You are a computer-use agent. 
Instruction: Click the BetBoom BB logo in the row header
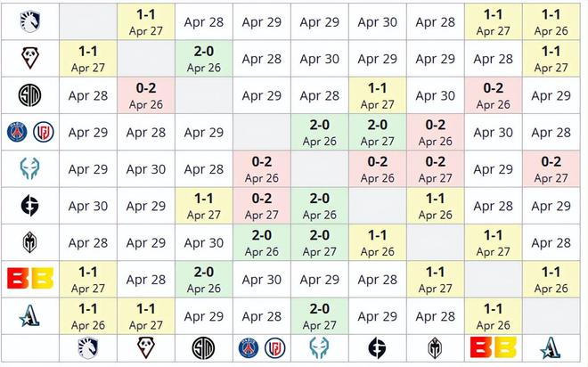(30, 279)
